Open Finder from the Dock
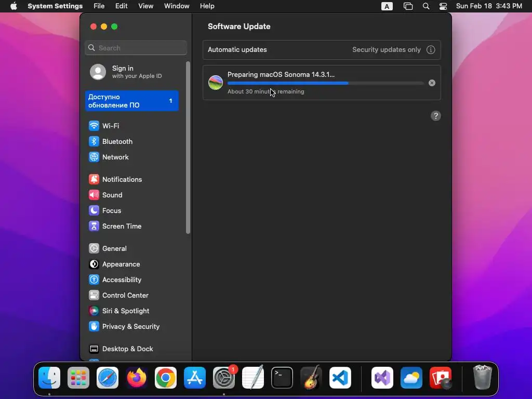 49,378
